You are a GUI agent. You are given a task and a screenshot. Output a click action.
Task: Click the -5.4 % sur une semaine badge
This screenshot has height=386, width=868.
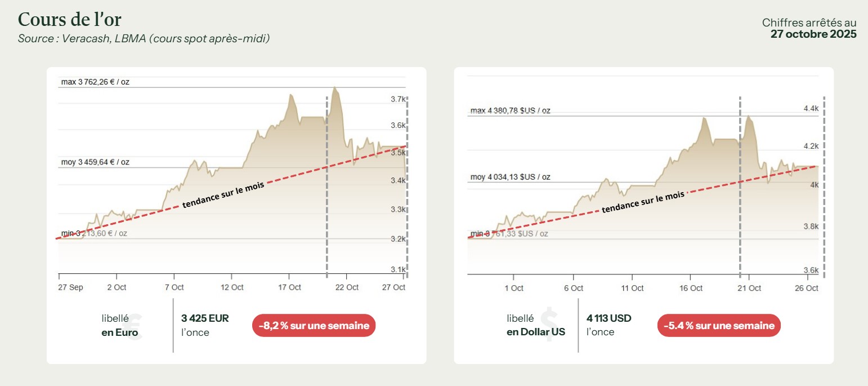719,326
